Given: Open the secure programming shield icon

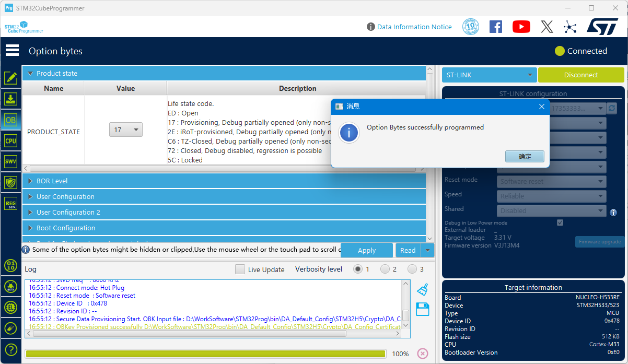Looking at the screenshot, I should (10, 182).
